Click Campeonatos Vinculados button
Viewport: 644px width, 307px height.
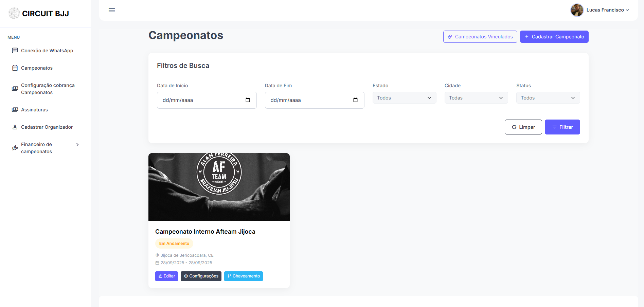tap(480, 37)
